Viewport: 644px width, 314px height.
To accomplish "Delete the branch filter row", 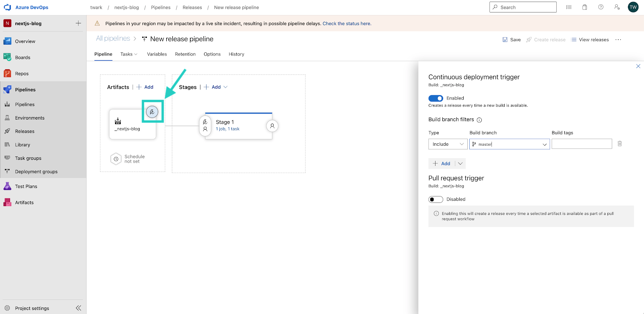I will pyautogui.click(x=620, y=144).
